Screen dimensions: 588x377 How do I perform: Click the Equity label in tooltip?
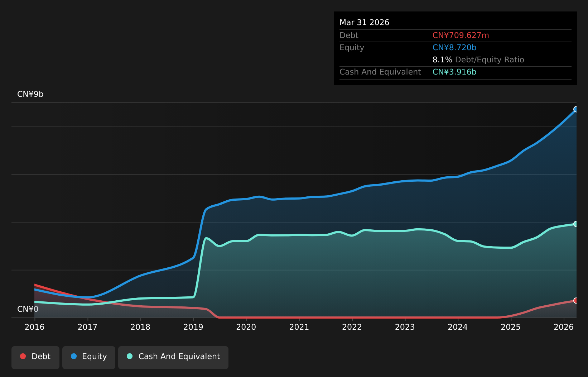(352, 48)
